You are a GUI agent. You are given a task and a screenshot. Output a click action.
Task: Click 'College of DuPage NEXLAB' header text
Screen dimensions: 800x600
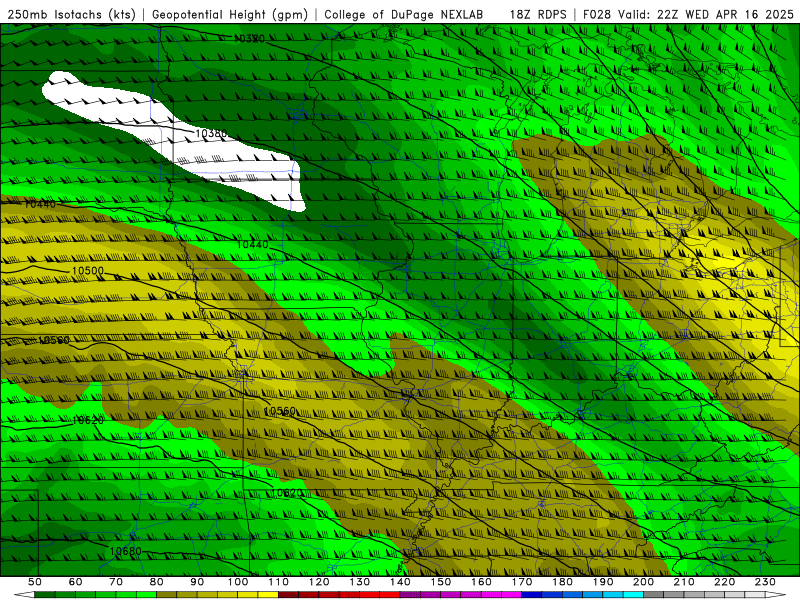click(x=404, y=14)
